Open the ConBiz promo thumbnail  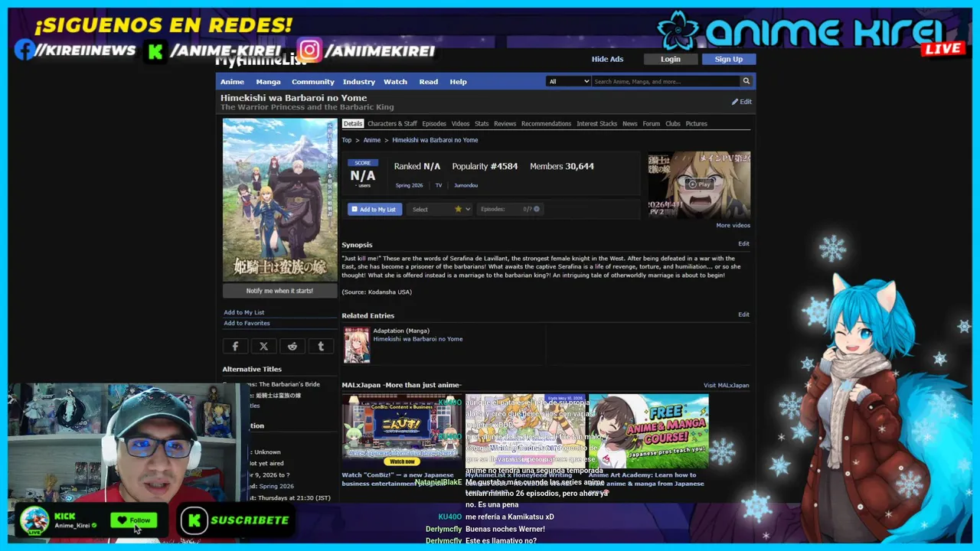point(402,430)
